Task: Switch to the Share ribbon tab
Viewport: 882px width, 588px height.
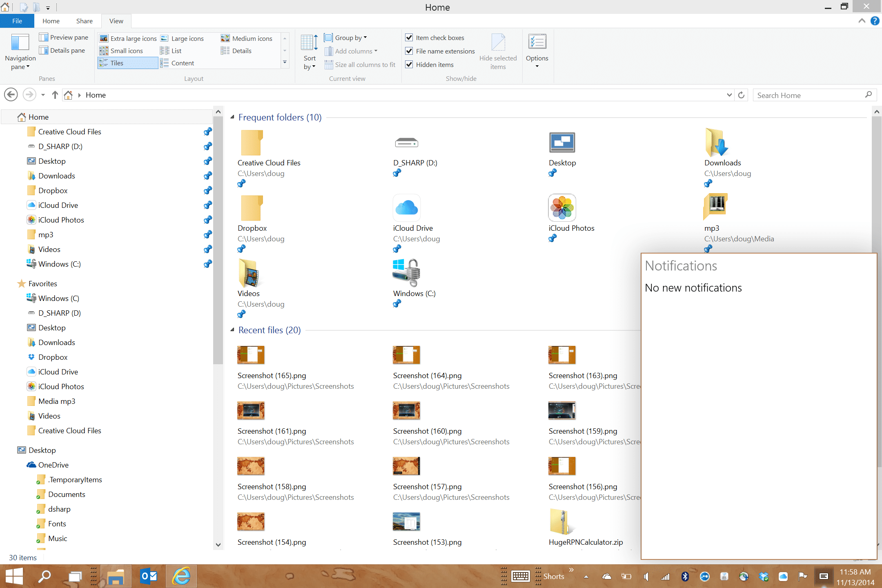Action: tap(85, 21)
